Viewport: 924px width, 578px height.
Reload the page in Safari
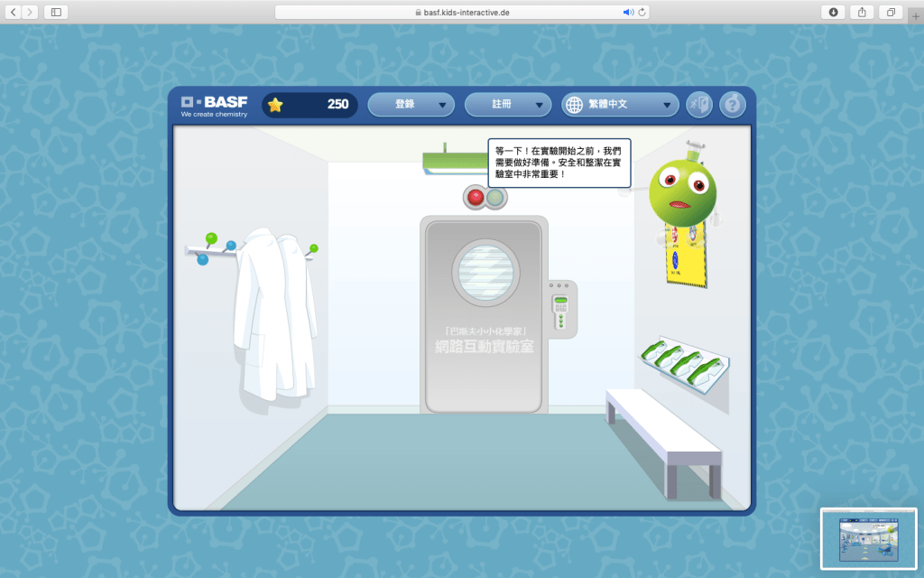642,12
